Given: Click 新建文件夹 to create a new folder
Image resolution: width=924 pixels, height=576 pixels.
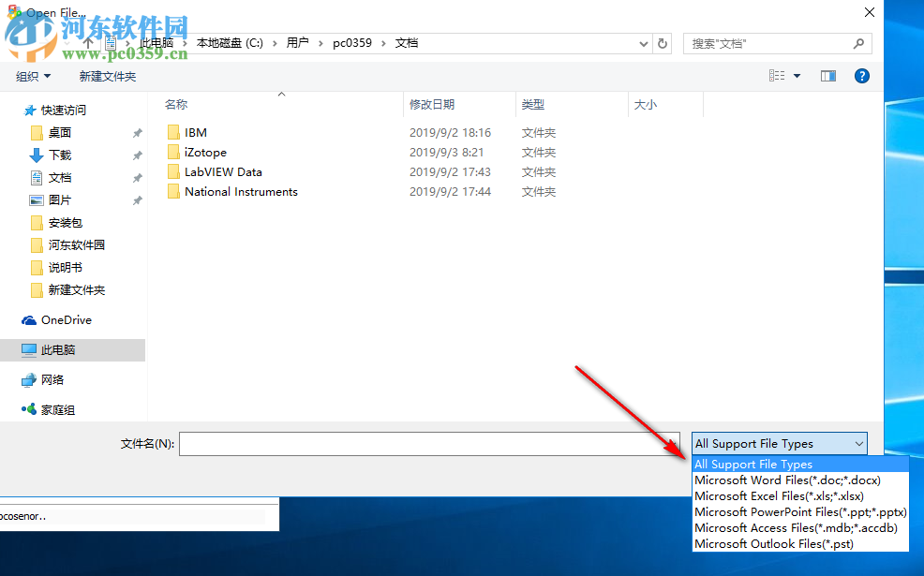Looking at the screenshot, I should pyautogui.click(x=108, y=76).
